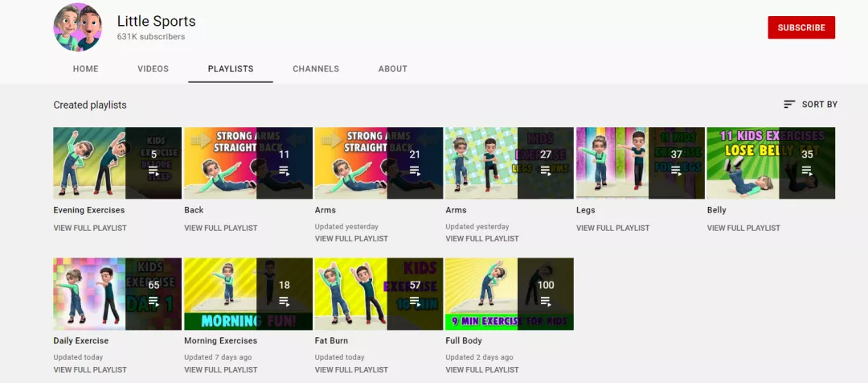Go to the About tab
Image resolution: width=868 pixels, height=383 pixels.
click(x=393, y=68)
